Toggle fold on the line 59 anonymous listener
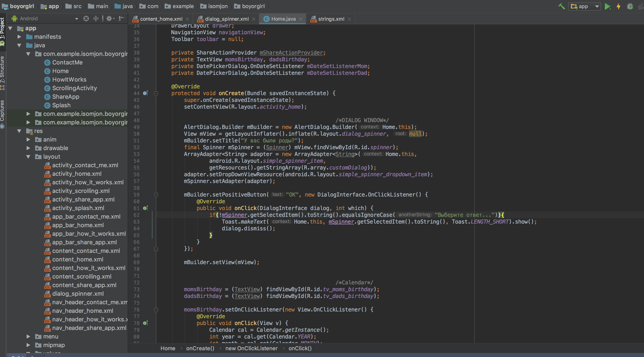Viewport: 644px width, 357px height. point(156,195)
